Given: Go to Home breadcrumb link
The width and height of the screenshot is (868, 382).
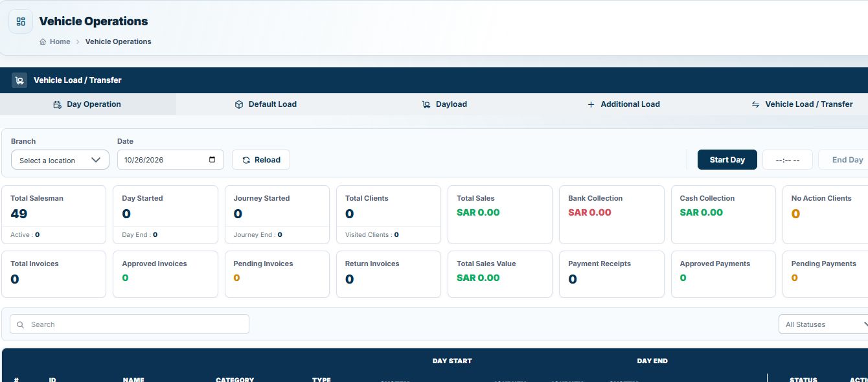Looking at the screenshot, I should coord(60,41).
